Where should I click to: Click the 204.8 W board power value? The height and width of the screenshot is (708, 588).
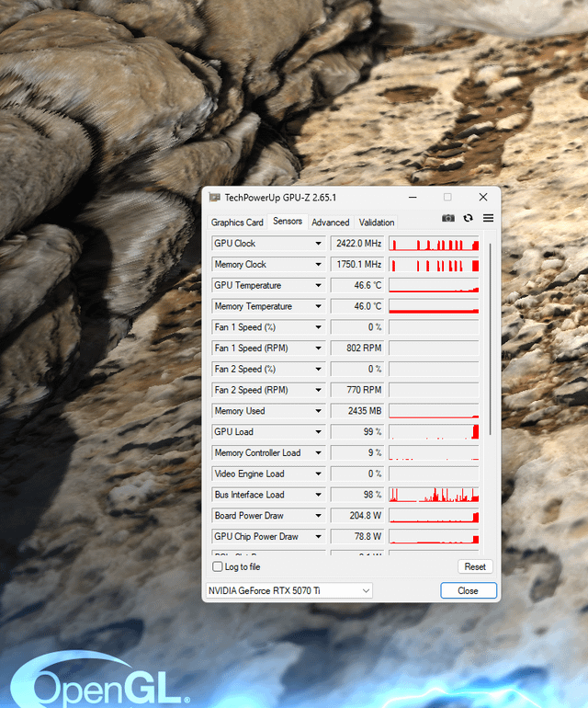pyautogui.click(x=357, y=516)
